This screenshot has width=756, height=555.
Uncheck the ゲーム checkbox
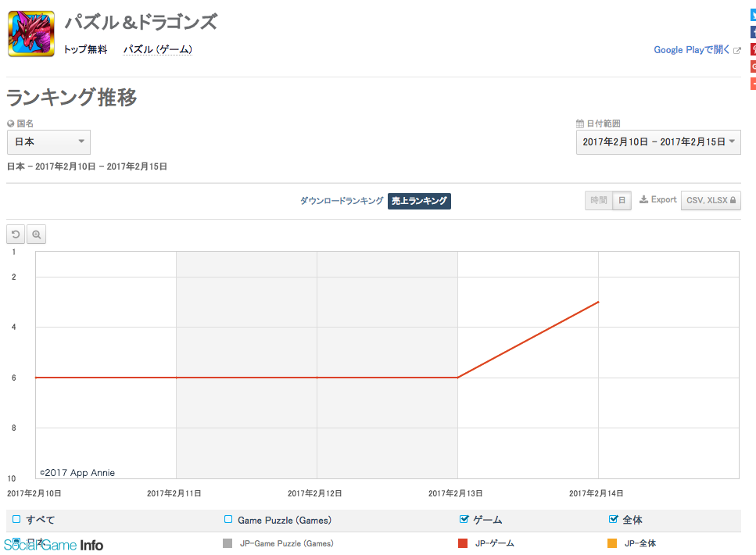(464, 519)
